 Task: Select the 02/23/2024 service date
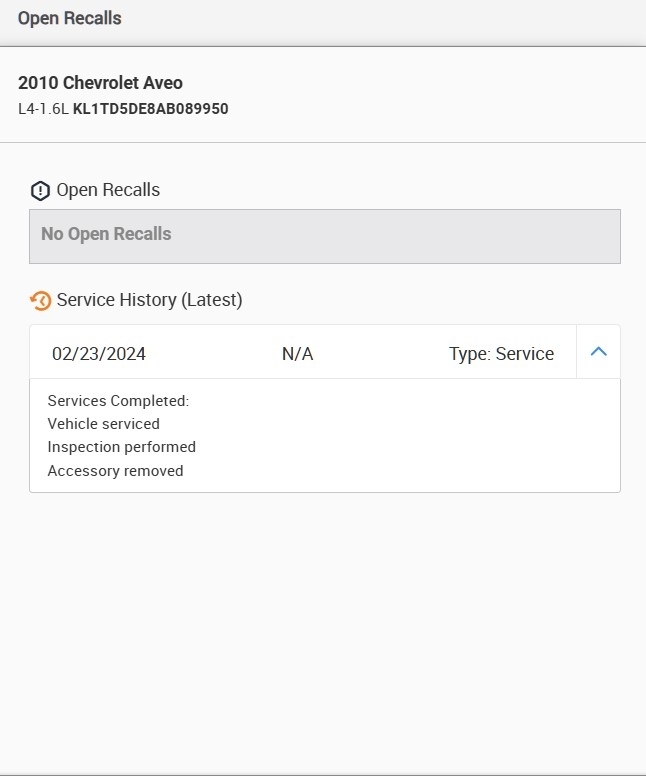point(99,354)
